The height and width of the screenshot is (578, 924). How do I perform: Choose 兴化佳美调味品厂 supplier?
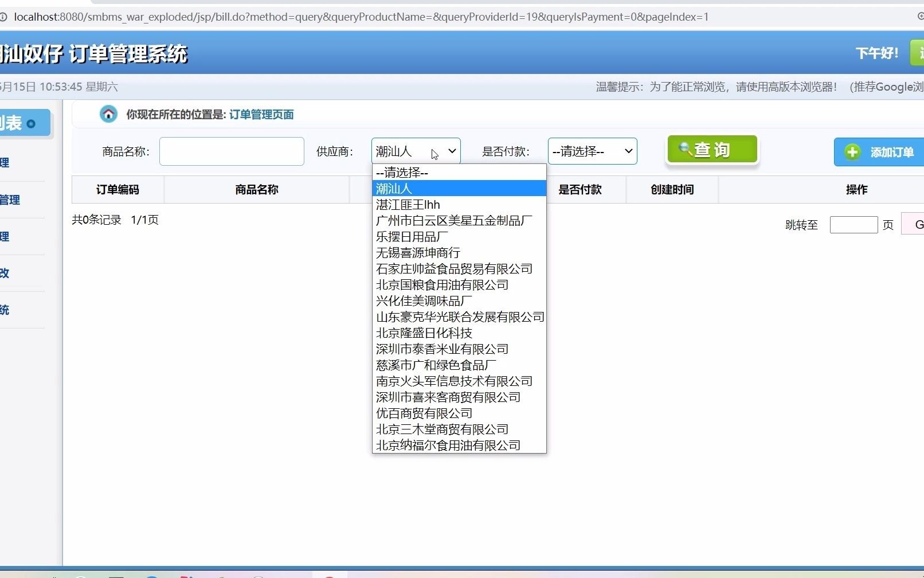pyautogui.click(x=459, y=300)
